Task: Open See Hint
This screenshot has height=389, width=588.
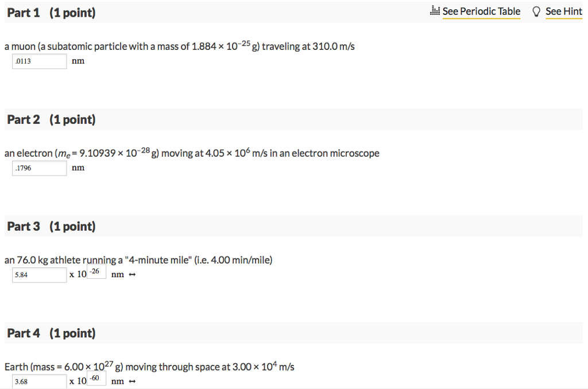Action: (x=563, y=11)
